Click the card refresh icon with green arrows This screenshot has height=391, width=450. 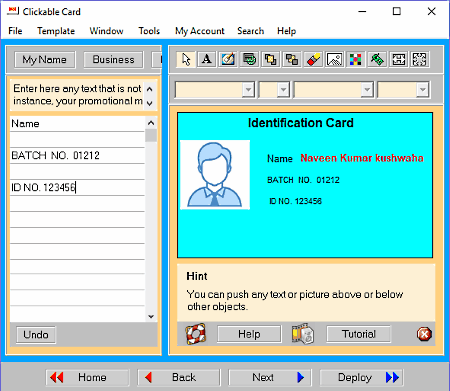(249, 60)
